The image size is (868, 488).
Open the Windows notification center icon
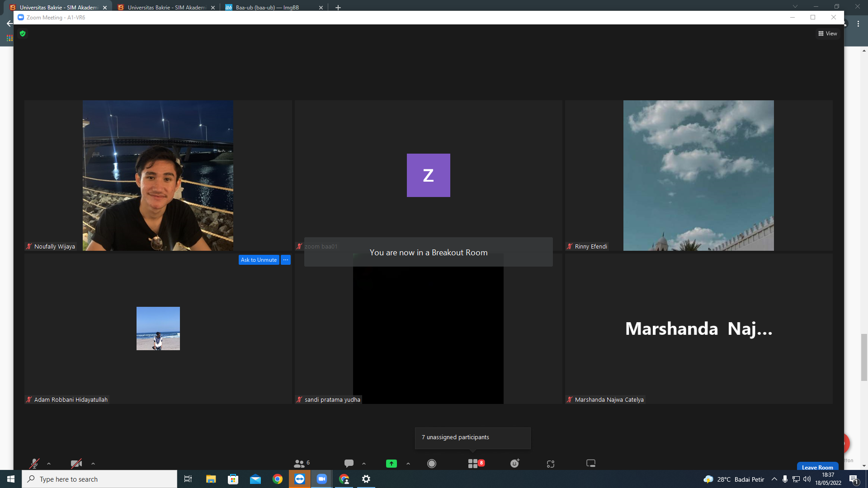pyautogui.click(x=854, y=479)
